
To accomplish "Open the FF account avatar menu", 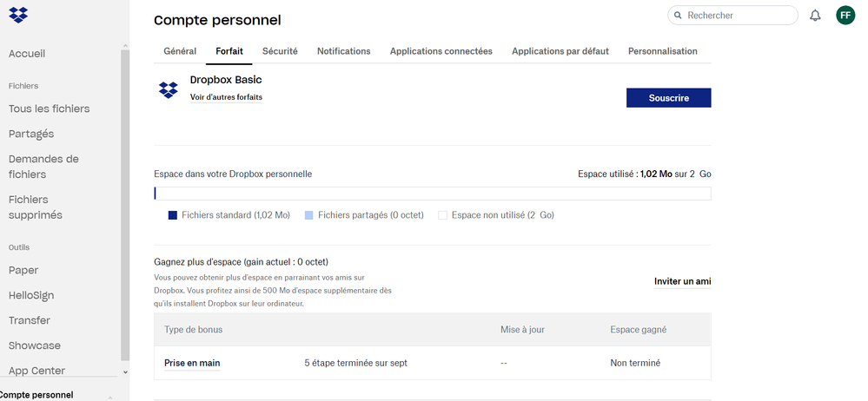I will coord(845,16).
